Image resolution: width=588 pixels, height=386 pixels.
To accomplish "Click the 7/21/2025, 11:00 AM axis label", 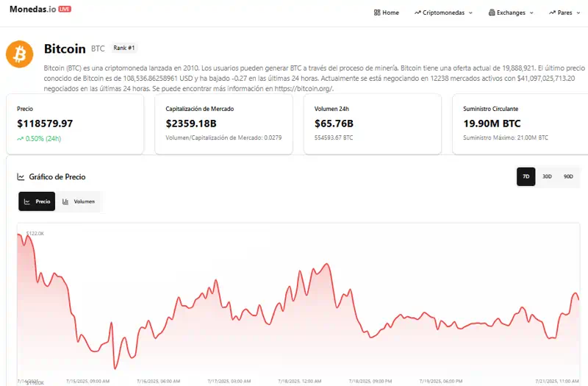I will click(557, 381).
